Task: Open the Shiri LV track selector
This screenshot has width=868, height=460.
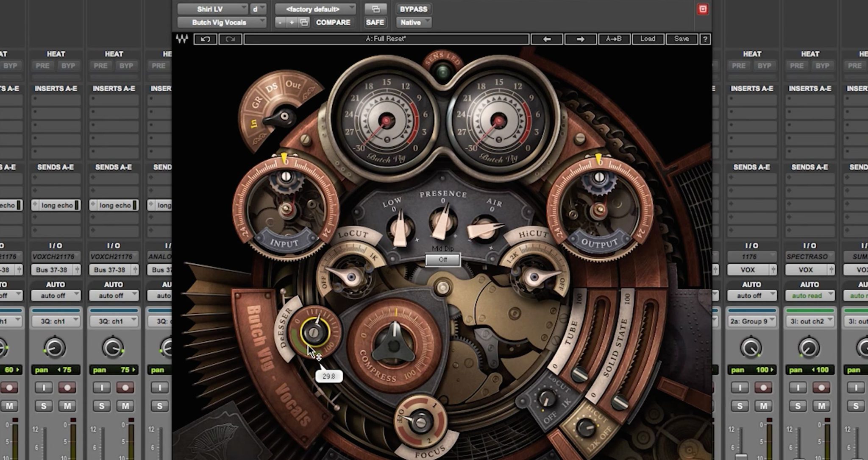Action: (x=213, y=9)
